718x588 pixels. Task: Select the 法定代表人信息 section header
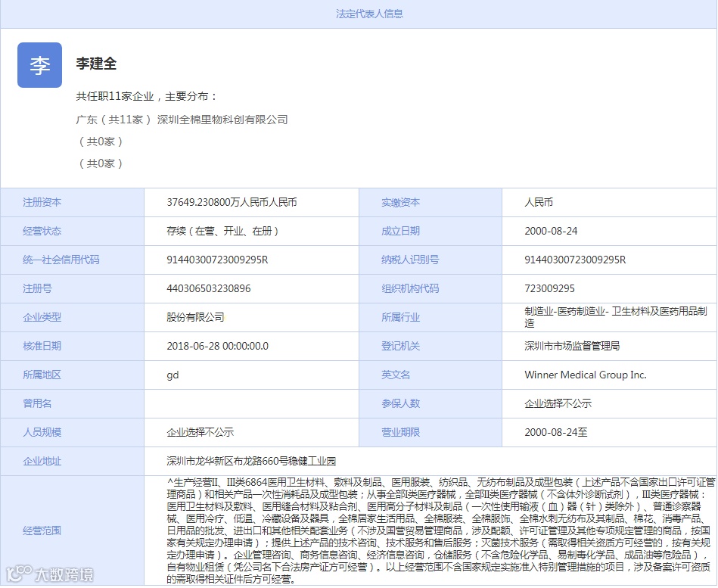click(x=369, y=14)
